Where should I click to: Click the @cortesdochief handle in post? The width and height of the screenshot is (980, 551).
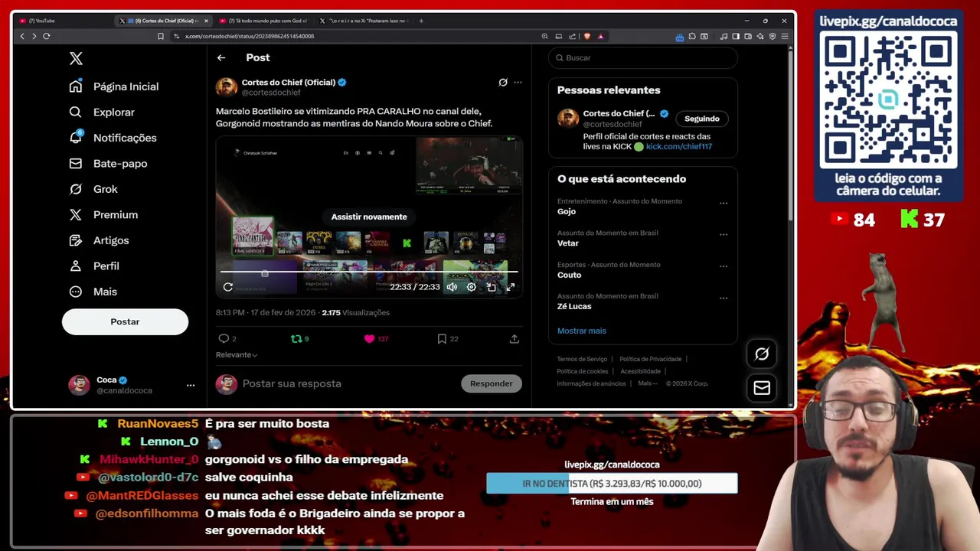pyautogui.click(x=271, y=93)
